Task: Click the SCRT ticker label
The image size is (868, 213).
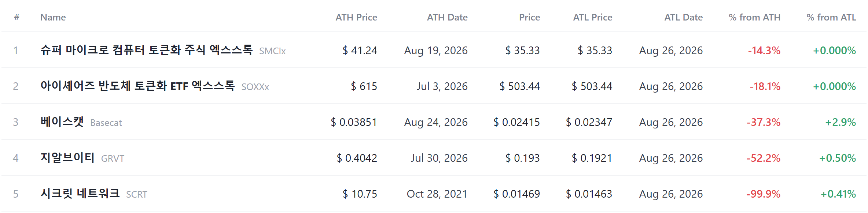Action: click(136, 194)
